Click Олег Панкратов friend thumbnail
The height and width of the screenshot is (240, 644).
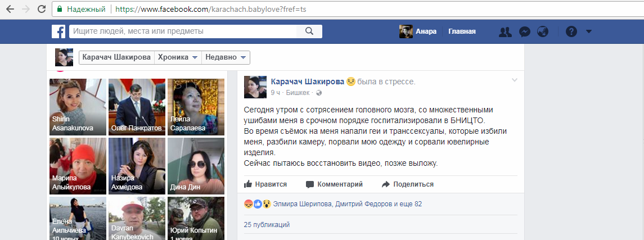[x=137, y=107]
